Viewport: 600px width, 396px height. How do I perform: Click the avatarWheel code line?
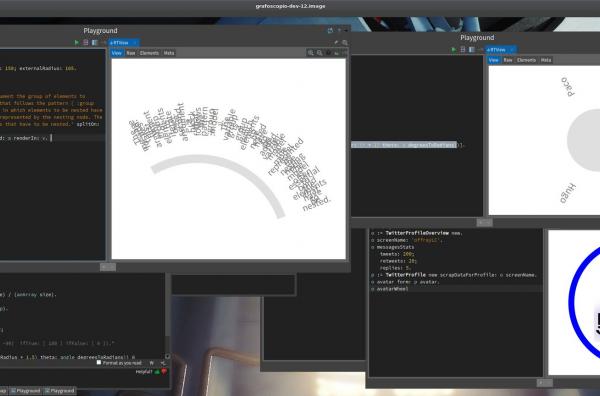click(390, 289)
